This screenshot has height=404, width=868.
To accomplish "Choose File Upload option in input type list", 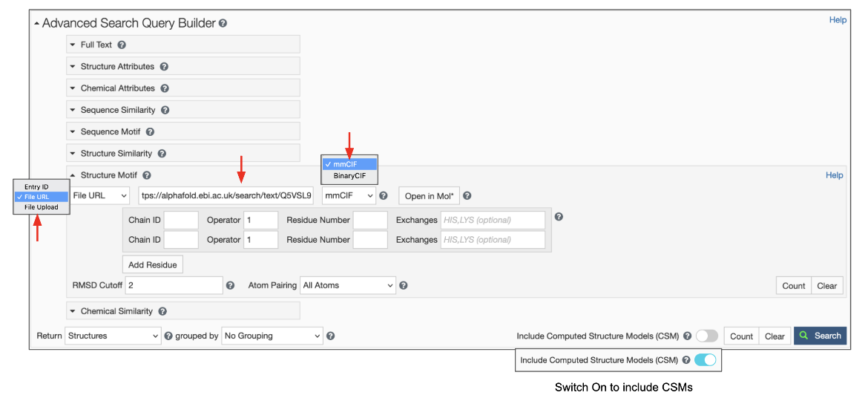I will pyautogui.click(x=42, y=207).
